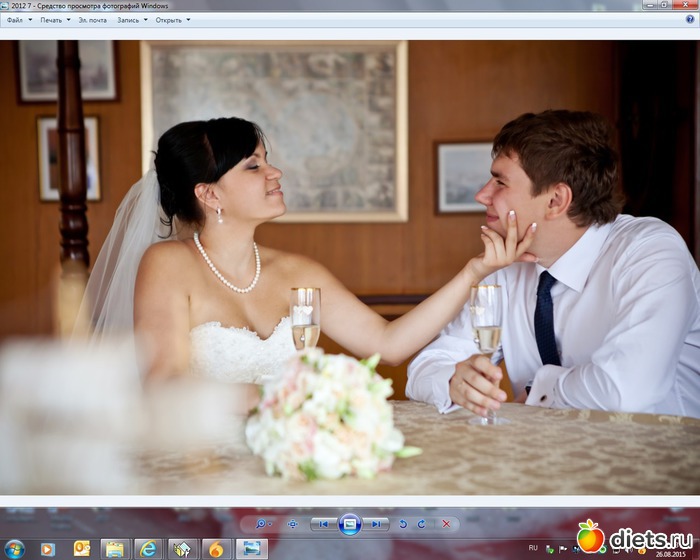Open the zoom magnifier control

(263, 523)
